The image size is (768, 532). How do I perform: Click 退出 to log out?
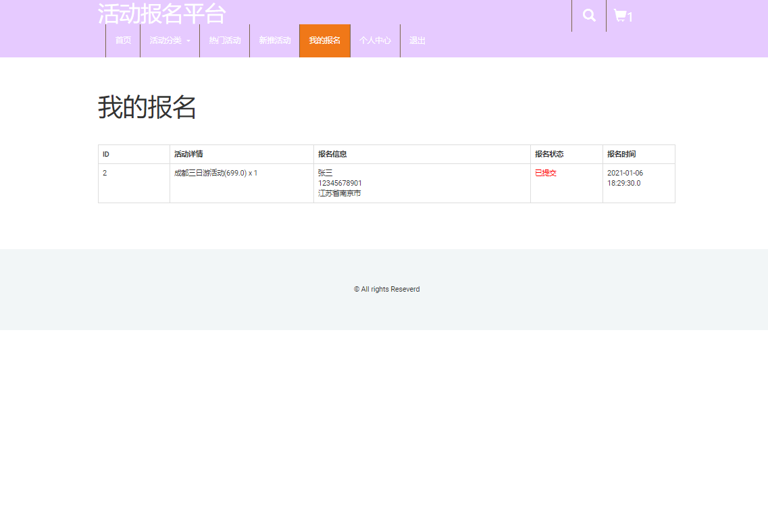[x=417, y=41]
